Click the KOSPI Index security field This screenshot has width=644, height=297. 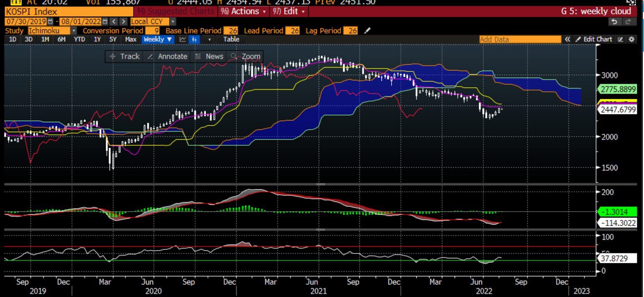69,11
